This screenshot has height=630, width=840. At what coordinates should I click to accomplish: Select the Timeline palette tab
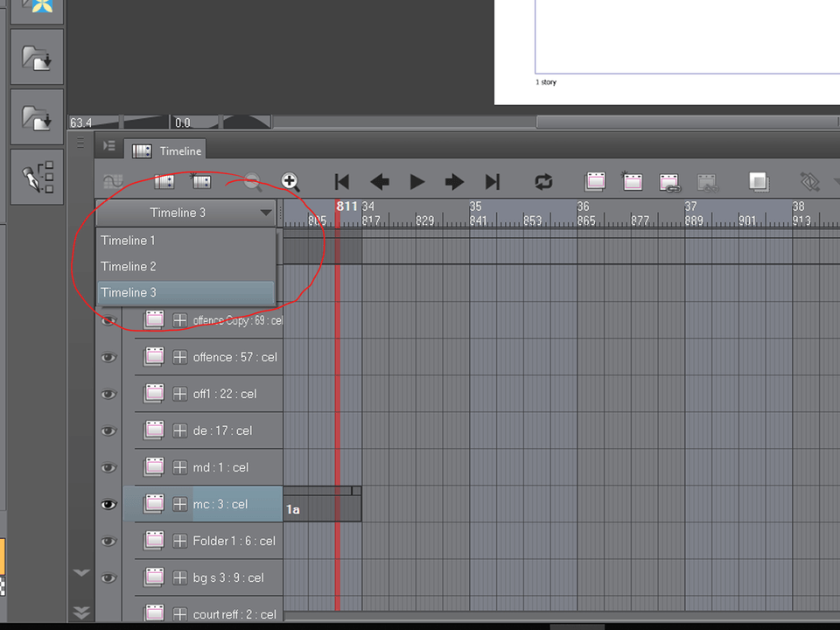tap(168, 150)
